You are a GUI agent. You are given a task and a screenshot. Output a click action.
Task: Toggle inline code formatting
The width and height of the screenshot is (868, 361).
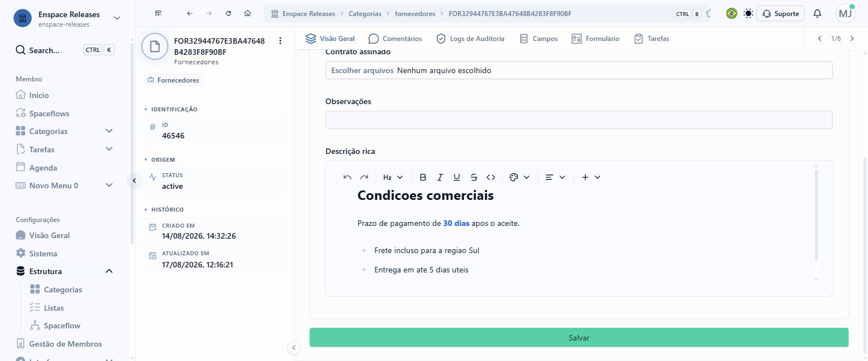(491, 177)
